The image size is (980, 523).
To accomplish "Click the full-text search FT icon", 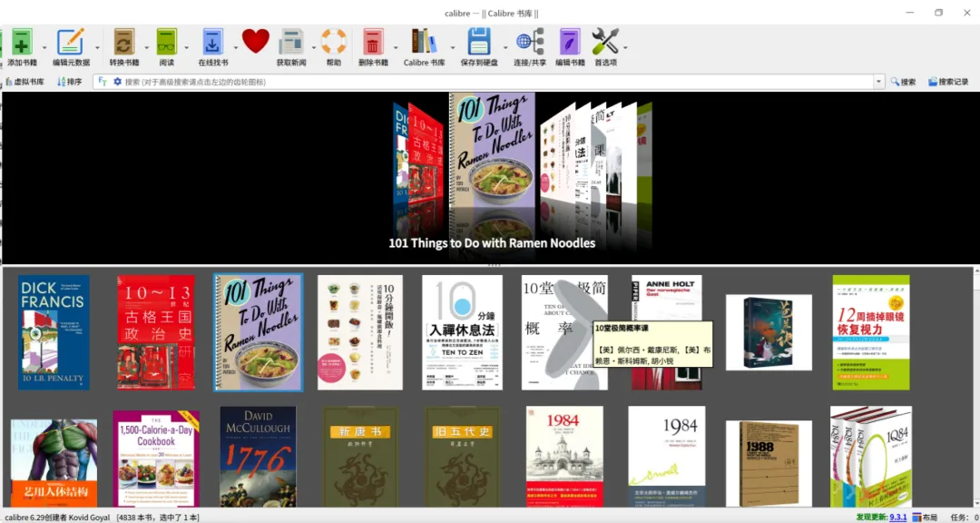I will click(x=103, y=82).
